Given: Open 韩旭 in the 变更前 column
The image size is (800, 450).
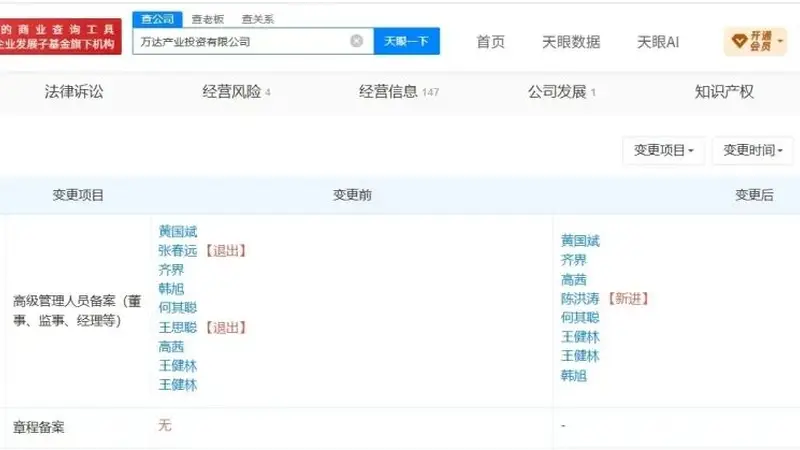Looking at the screenshot, I should point(171,289).
